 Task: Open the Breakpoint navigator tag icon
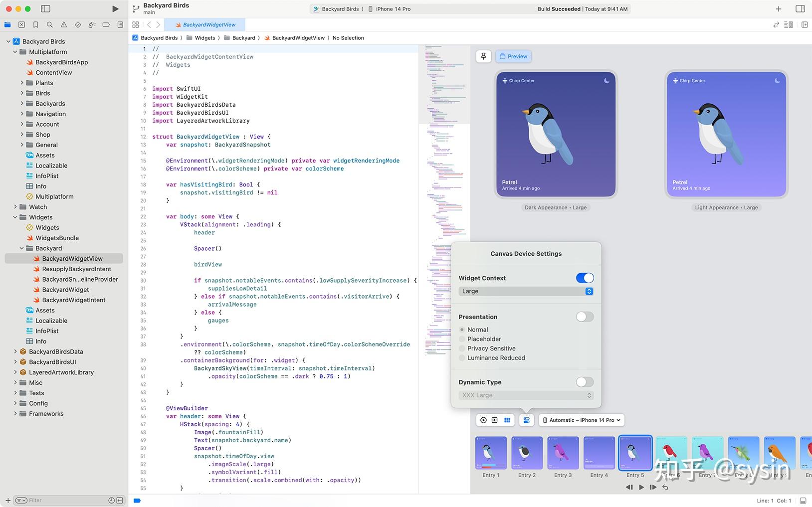point(106,24)
